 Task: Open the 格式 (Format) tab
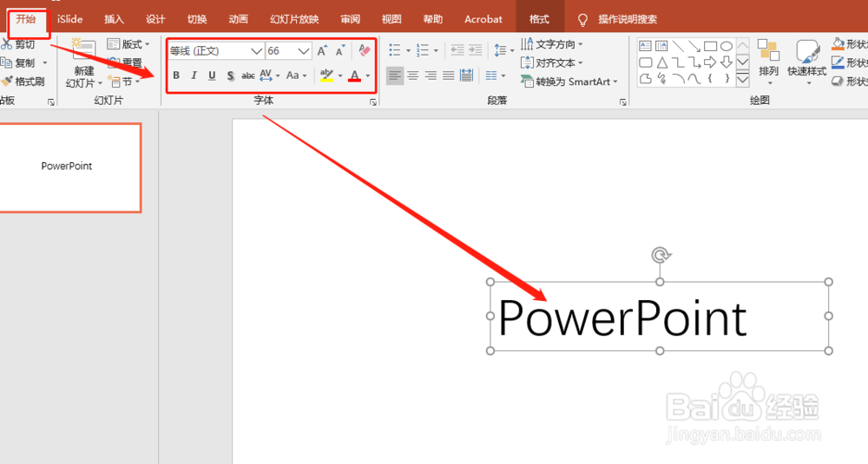click(x=539, y=19)
